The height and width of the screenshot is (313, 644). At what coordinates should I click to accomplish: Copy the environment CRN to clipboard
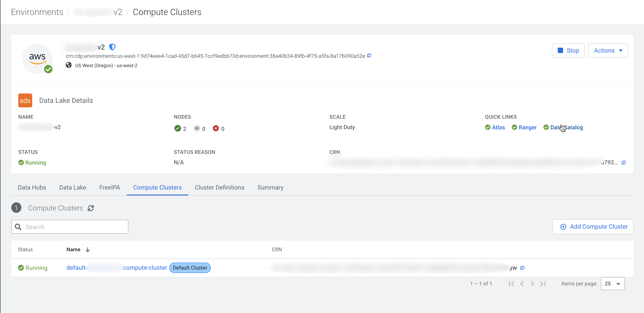(369, 56)
